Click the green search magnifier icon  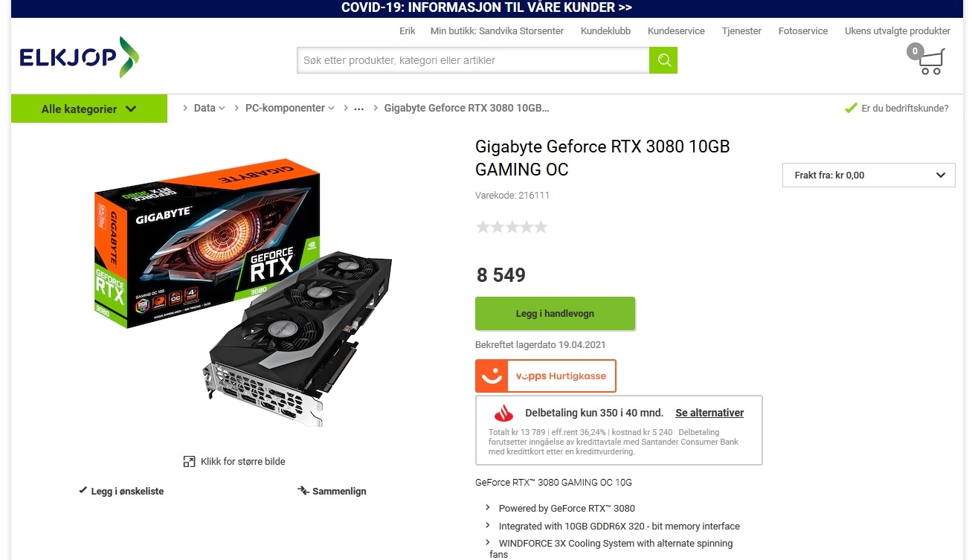pyautogui.click(x=663, y=60)
